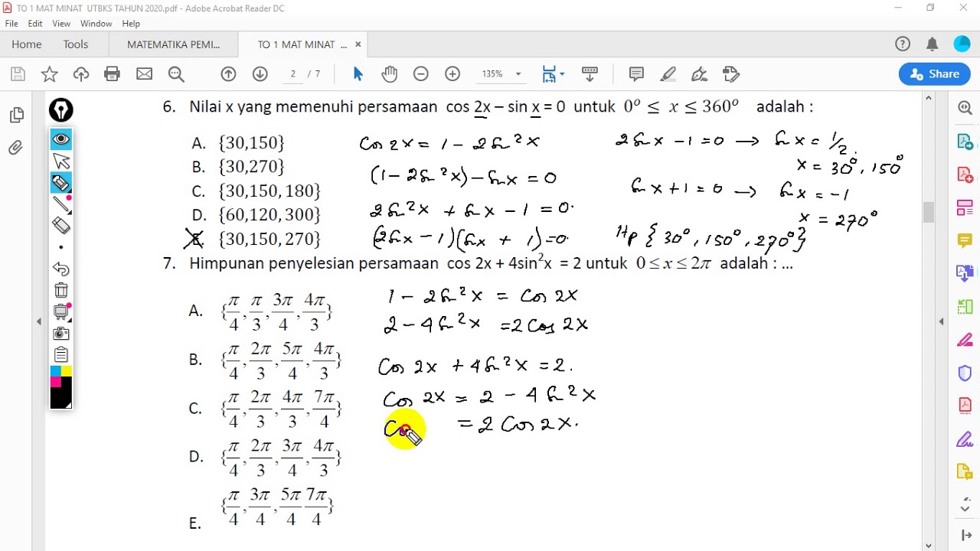
Task: Toggle the eye visibility tool
Action: click(x=61, y=139)
